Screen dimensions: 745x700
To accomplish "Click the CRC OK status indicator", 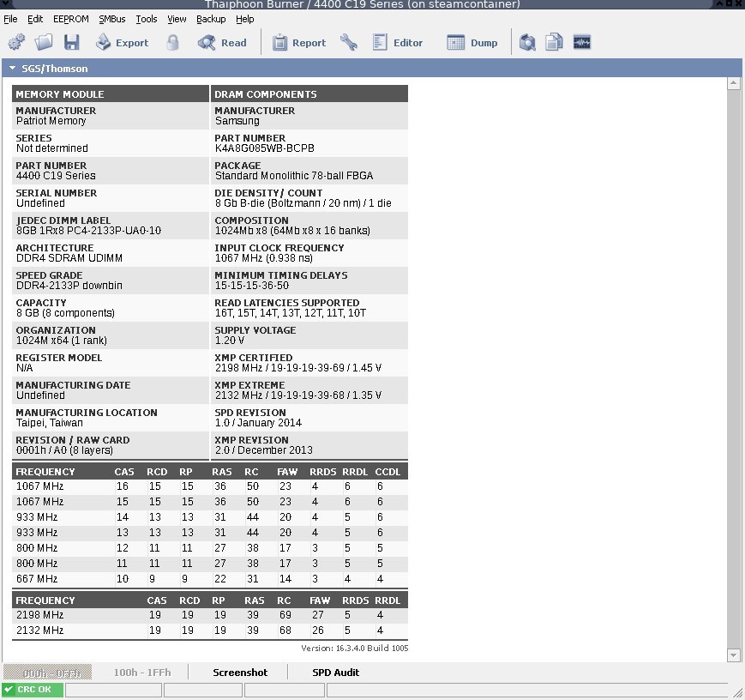I will 33,690.
